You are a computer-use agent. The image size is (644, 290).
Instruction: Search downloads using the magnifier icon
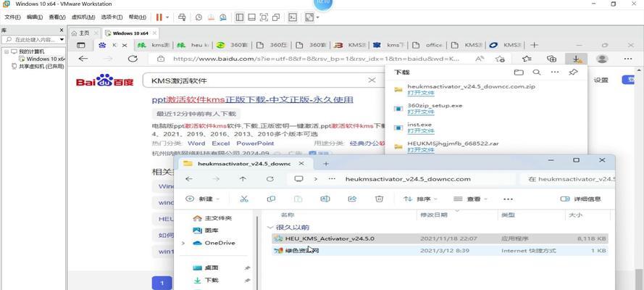pyautogui.click(x=536, y=72)
